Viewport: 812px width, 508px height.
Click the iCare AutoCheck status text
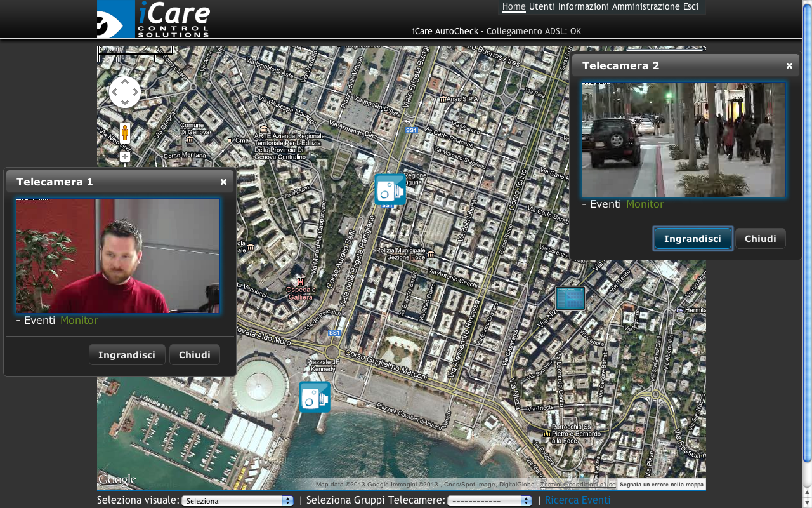pos(497,31)
